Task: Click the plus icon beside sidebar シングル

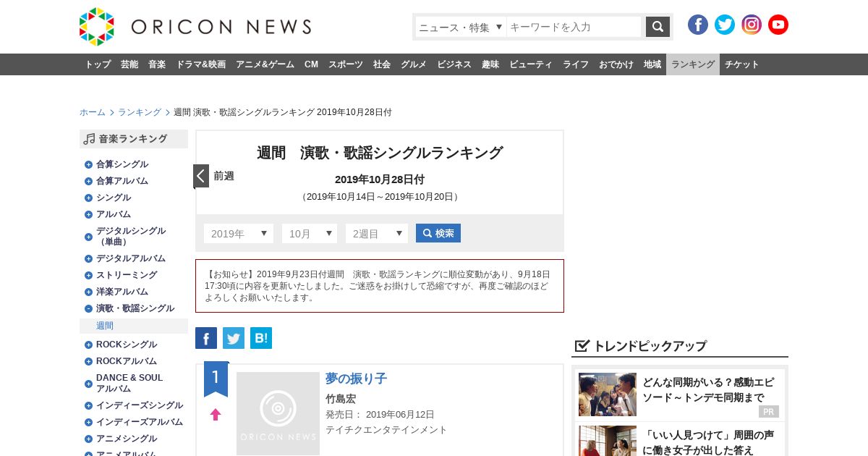Action: tap(88, 198)
